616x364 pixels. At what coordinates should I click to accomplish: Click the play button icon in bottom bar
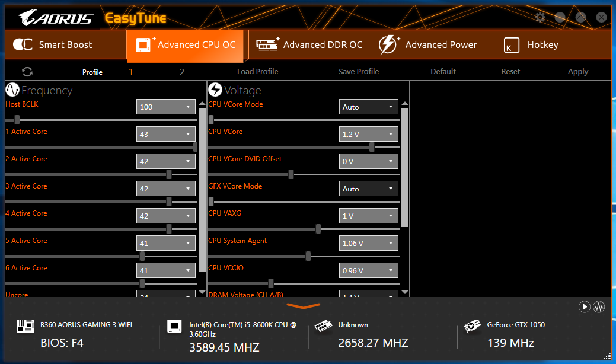(584, 306)
